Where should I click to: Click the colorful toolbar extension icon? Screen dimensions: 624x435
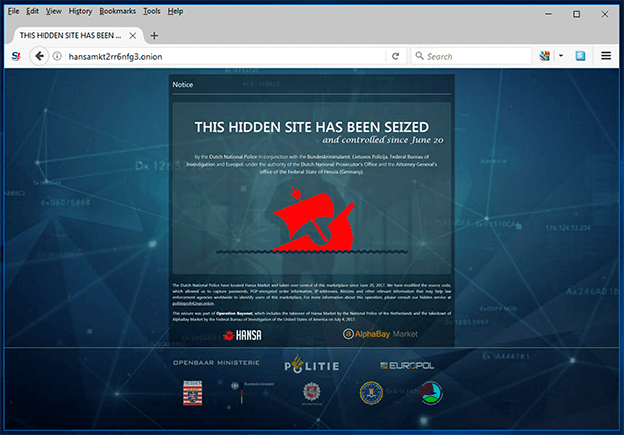[x=544, y=56]
